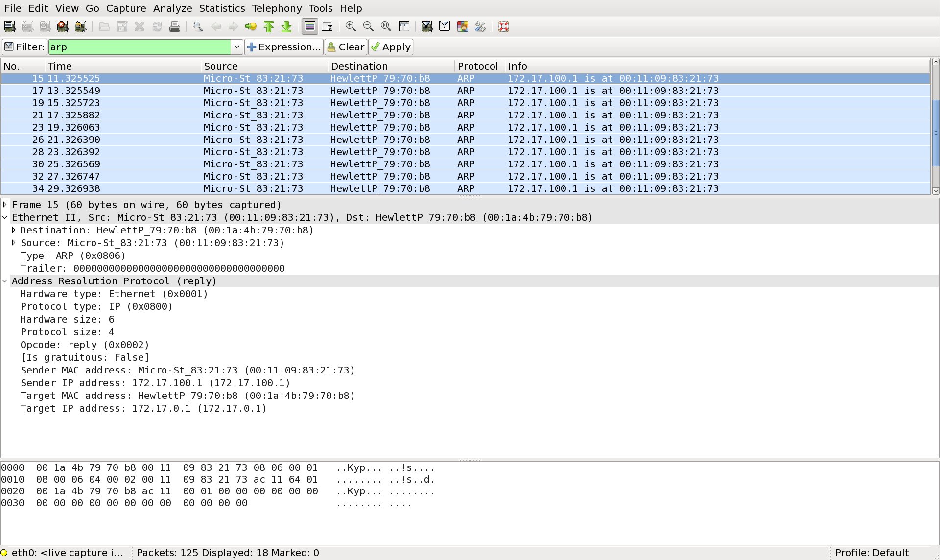This screenshot has height=560, width=940.
Task: Stop the running live capture
Action: click(x=63, y=26)
